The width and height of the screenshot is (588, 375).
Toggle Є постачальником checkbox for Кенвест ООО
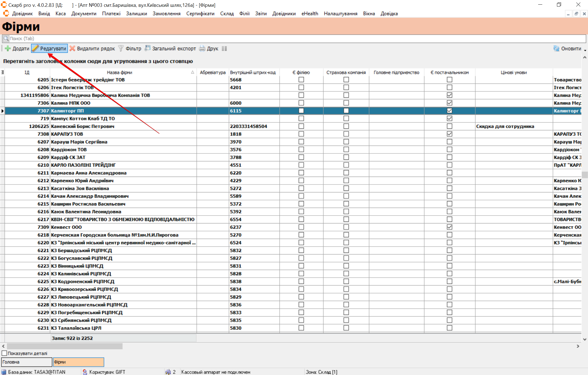tap(449, 227)
